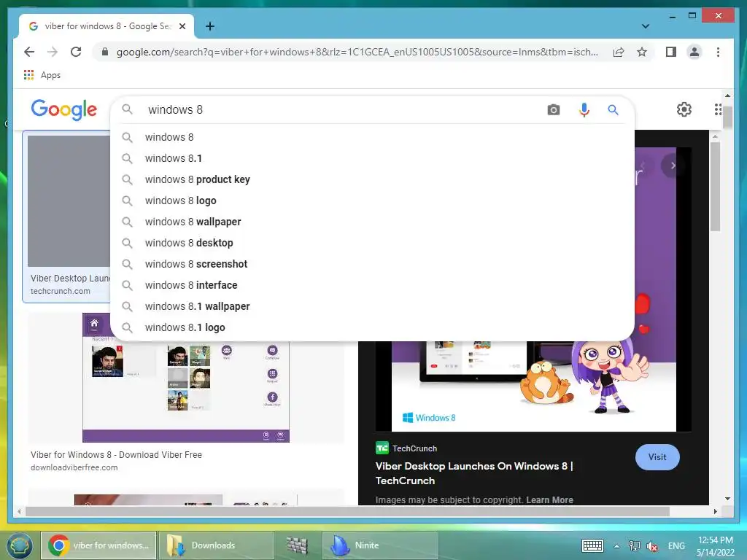
Task: Choose 'windows 8 product key' suggestion
Action: (x=372, y=179)
